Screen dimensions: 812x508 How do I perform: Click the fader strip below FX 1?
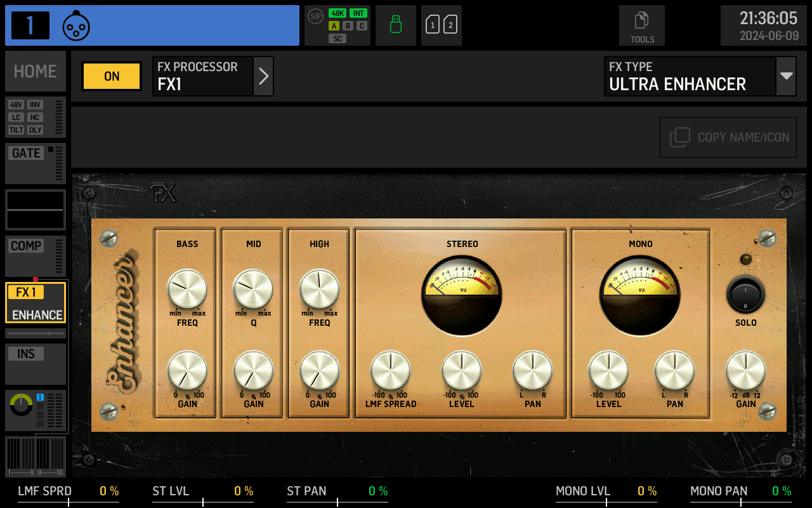point(36,333)
